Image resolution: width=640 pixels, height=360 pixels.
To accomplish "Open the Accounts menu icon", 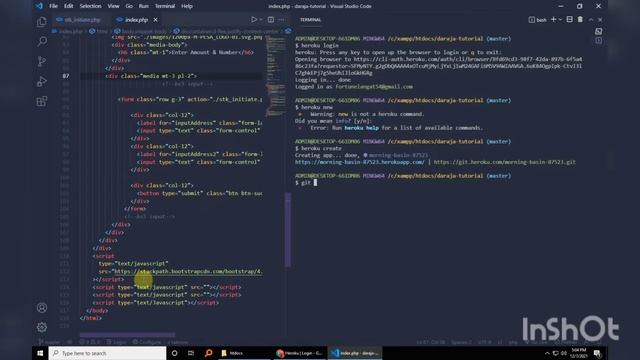I will (42, 308).
